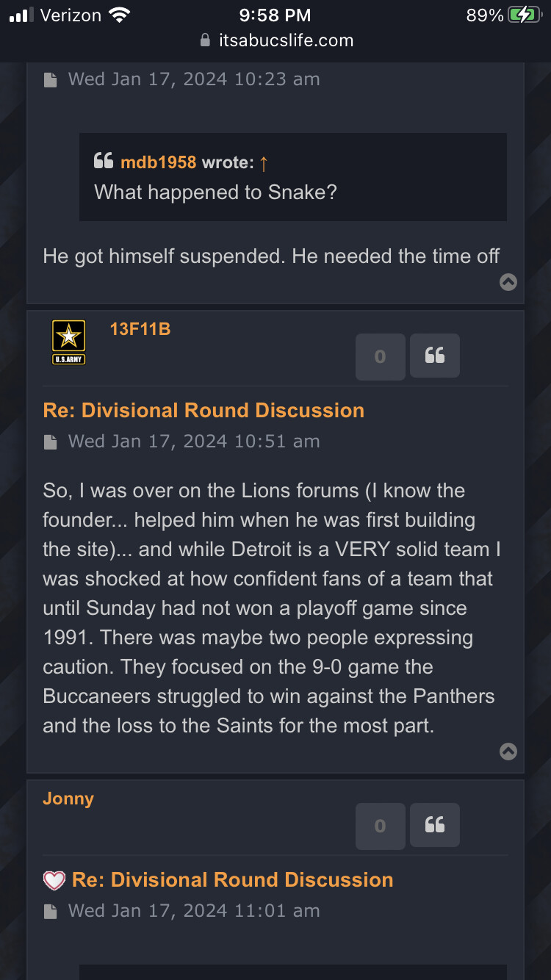Screen dimensions: 551x980
Task: Open Jonny's user profile link
Action: [68, 799]
